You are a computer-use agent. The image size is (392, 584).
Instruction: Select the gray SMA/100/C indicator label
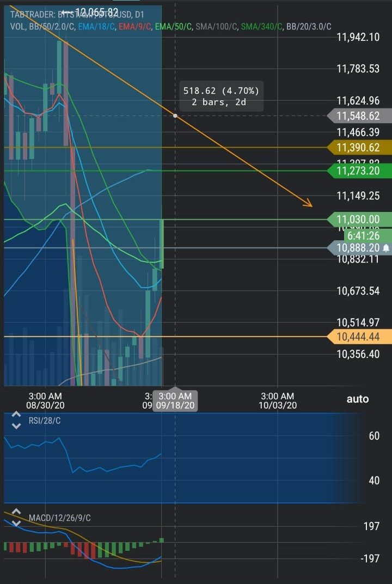217,27
